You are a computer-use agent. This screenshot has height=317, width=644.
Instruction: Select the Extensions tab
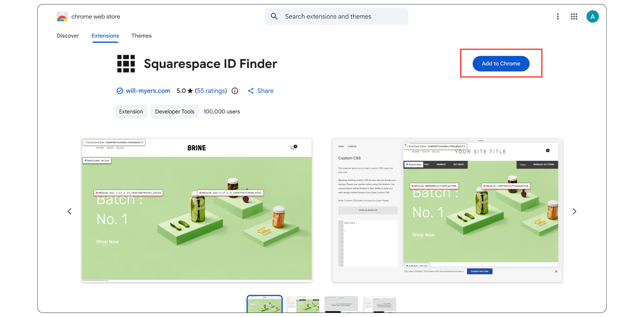105,36
